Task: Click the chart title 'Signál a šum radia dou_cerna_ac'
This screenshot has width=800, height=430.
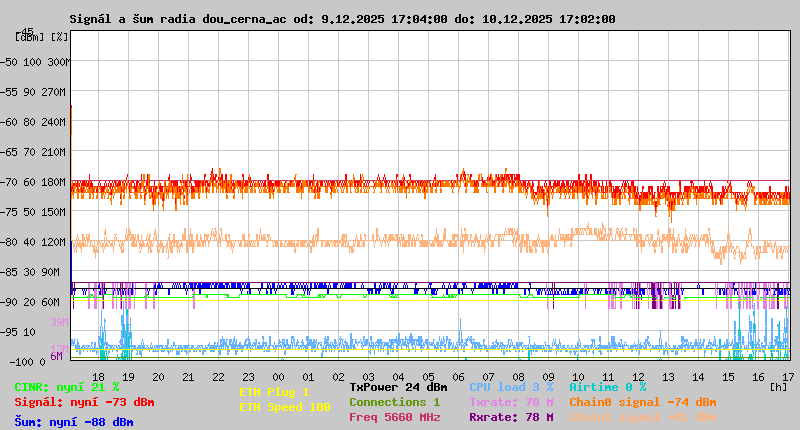Action: click(180, 19)
